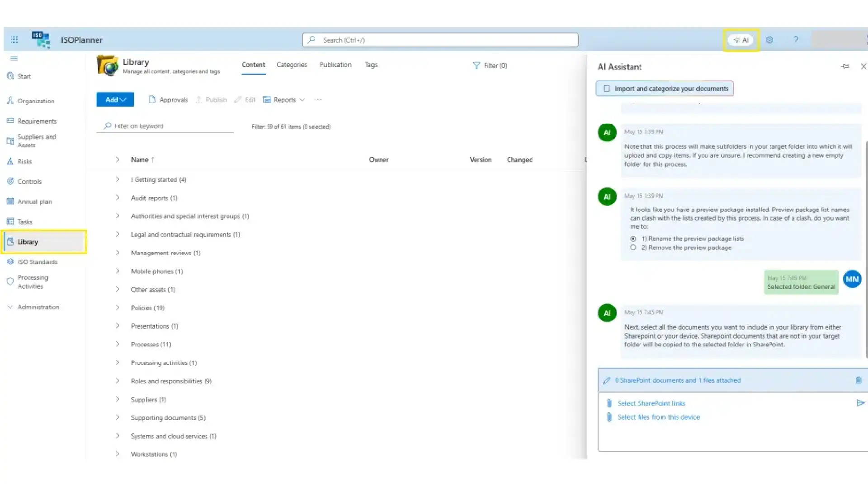This screenshot has width=868, height=486.
Task: Click the Edit toolbar button
Action: point(245,99)
